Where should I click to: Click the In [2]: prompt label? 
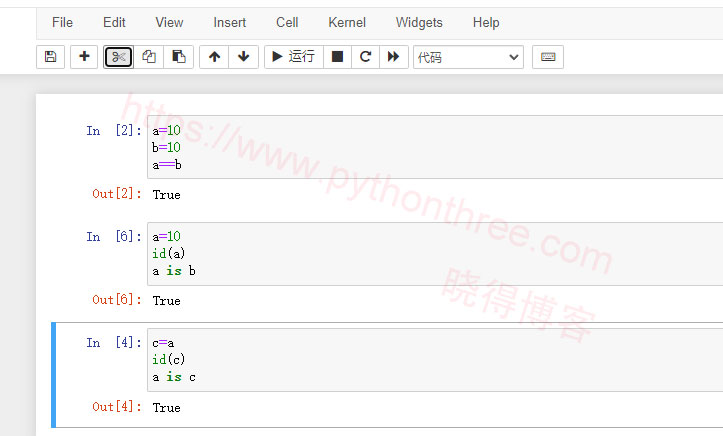(x=113, y=130)
